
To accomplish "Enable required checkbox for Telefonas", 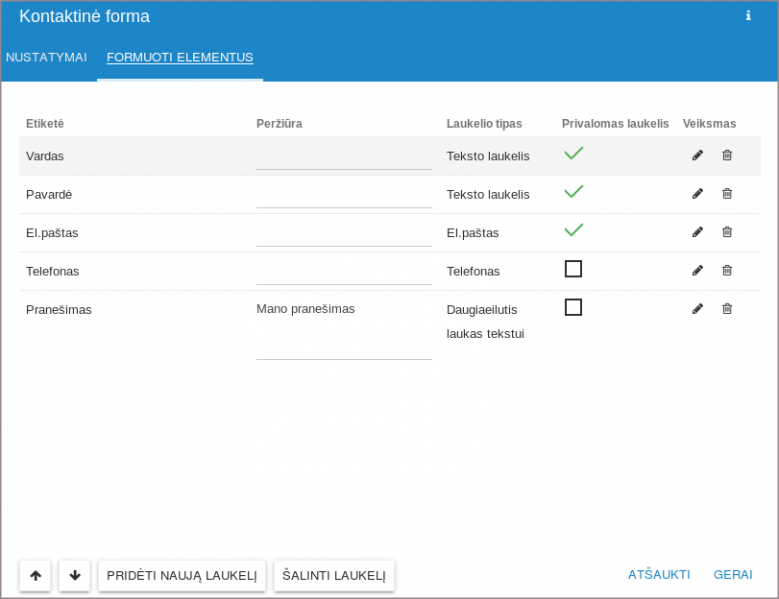I will [573, 269].
